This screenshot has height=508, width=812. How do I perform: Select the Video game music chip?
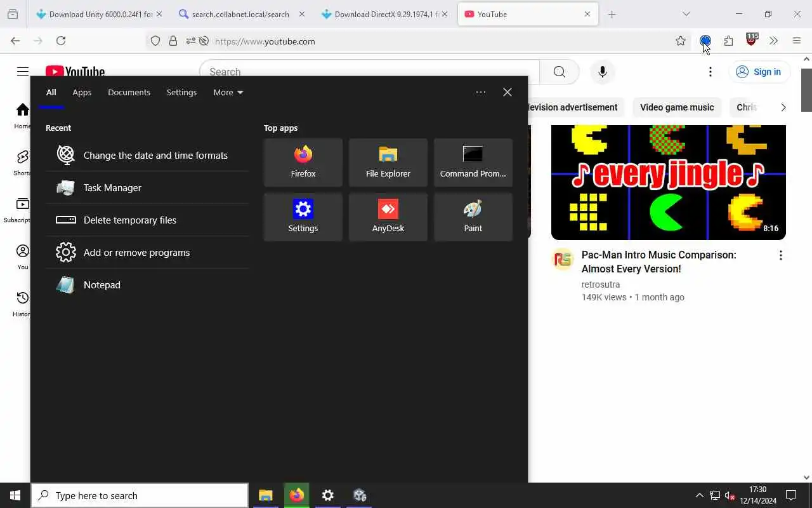pyautogui.click(x=677, y=107)
